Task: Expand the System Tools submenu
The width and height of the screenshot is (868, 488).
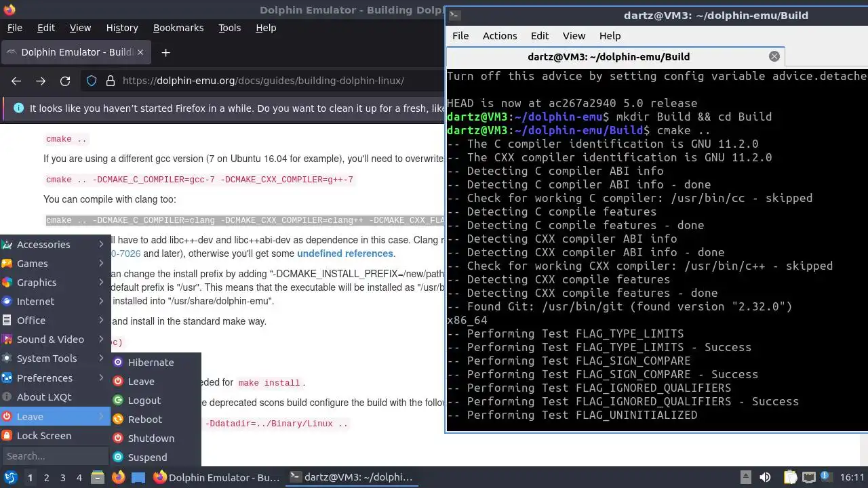Action: click(55, 359)
